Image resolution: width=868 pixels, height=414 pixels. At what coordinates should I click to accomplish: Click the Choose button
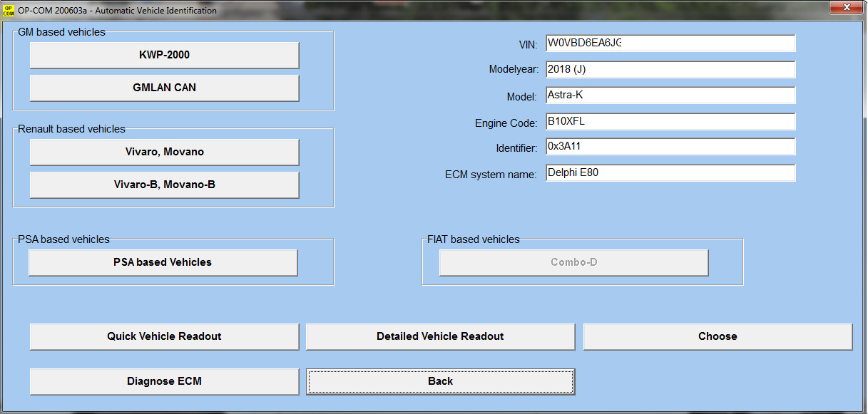coord(718,336)
